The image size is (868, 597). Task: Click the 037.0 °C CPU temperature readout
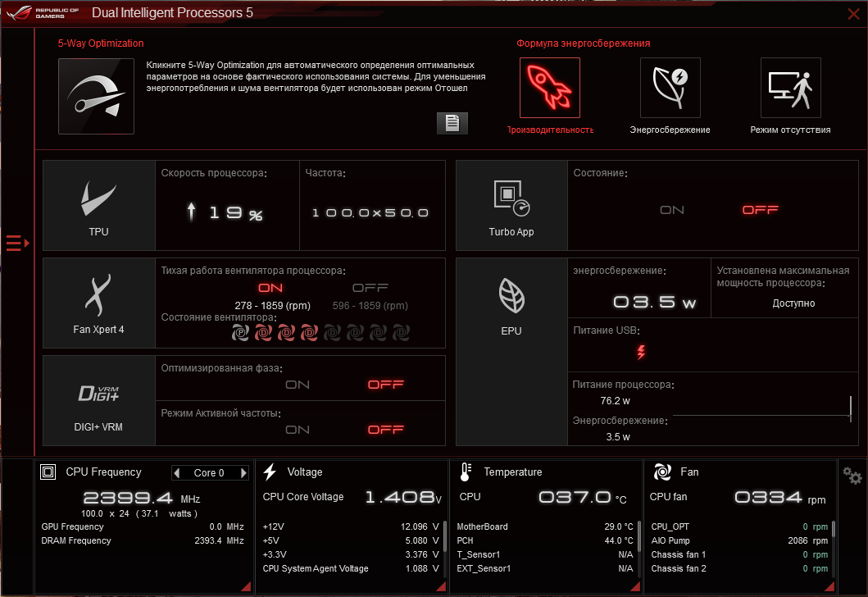click(x=583, y=497)
